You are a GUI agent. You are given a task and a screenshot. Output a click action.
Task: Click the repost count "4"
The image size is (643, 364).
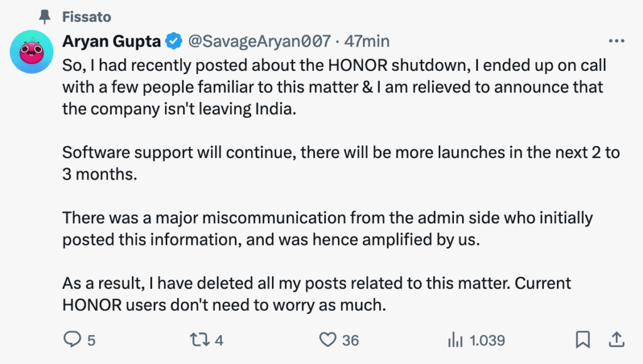coord(219,340)
